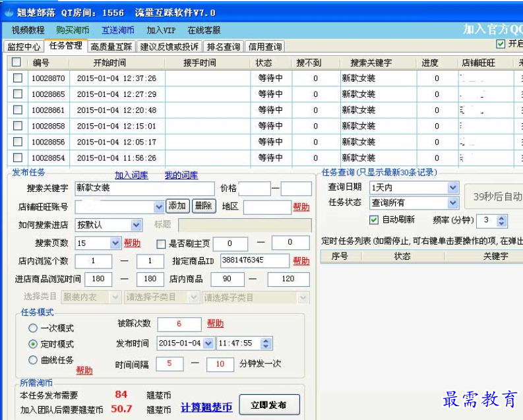Click the 添加 button
This screenshot has height=420, width=523.
click(177, 206)
